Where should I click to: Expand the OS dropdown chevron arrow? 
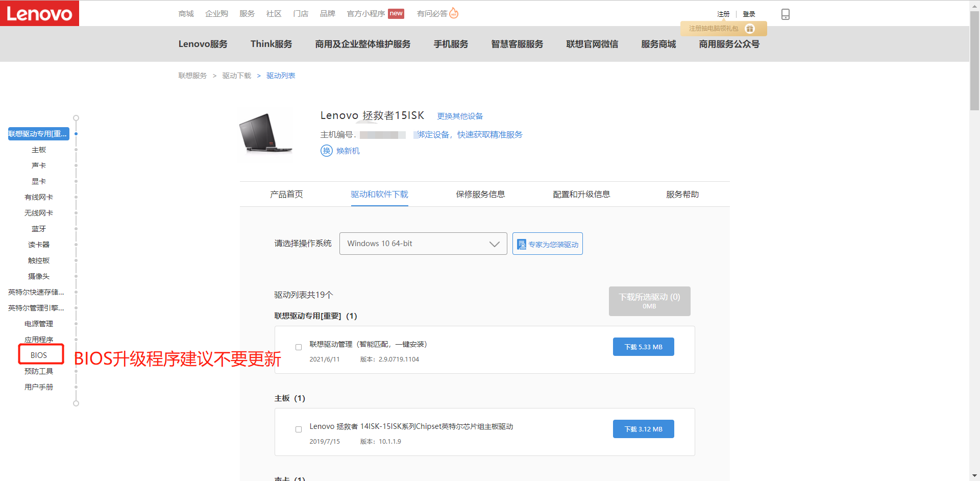(494, 244)
